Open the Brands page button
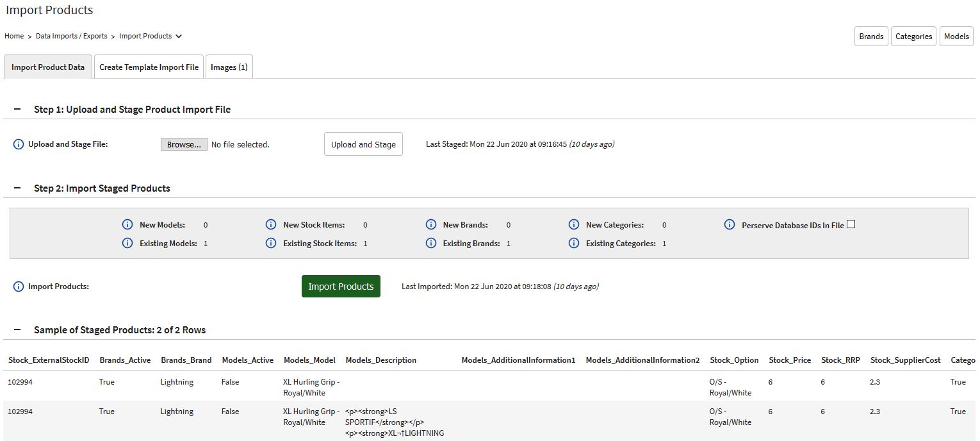 871,37
